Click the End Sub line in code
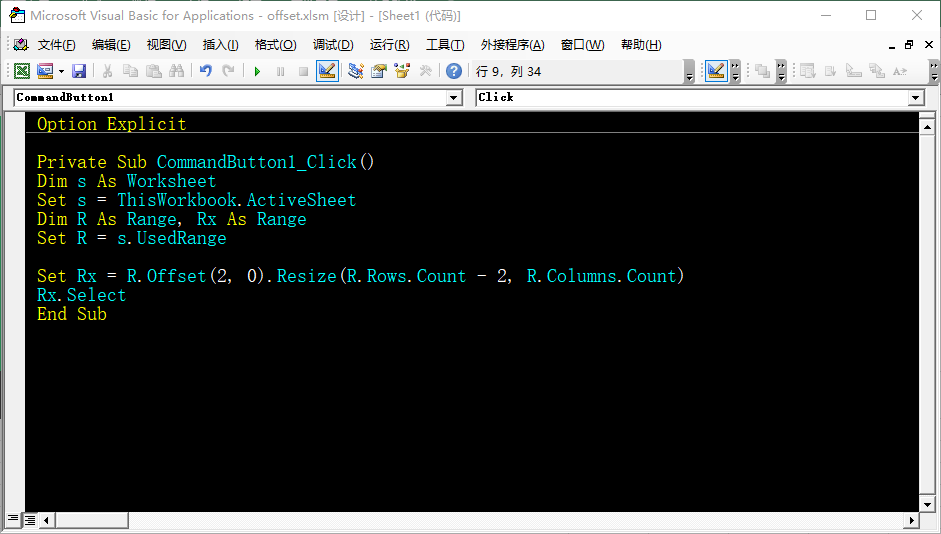Viewport: 941px width, 534px height. coord(72,314)
